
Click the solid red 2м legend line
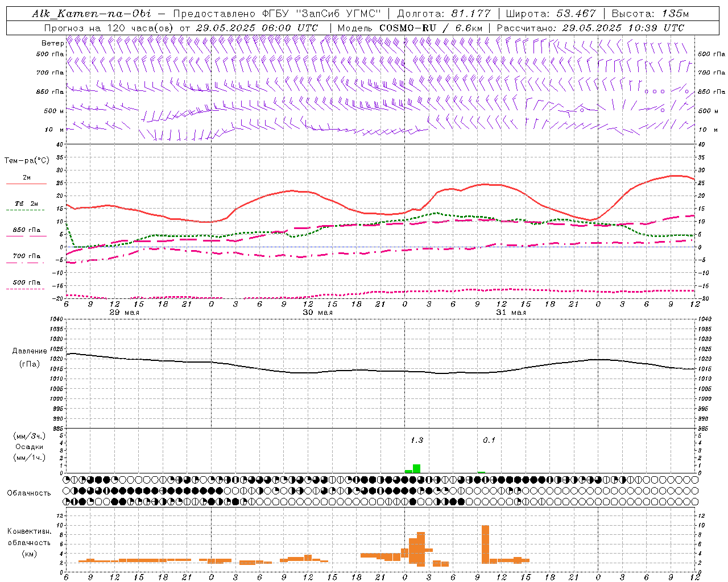(26, 184)
